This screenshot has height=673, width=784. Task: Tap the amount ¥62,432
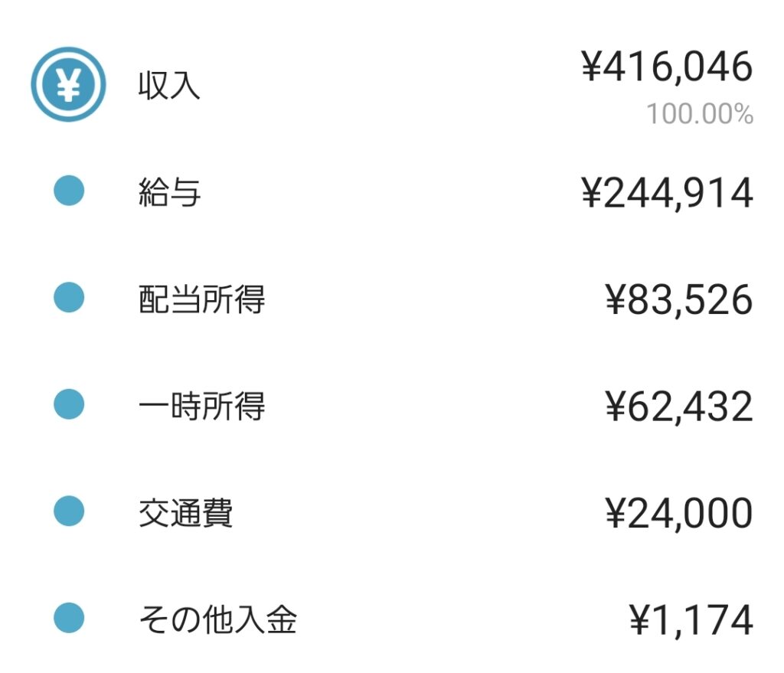pos(678,407)
